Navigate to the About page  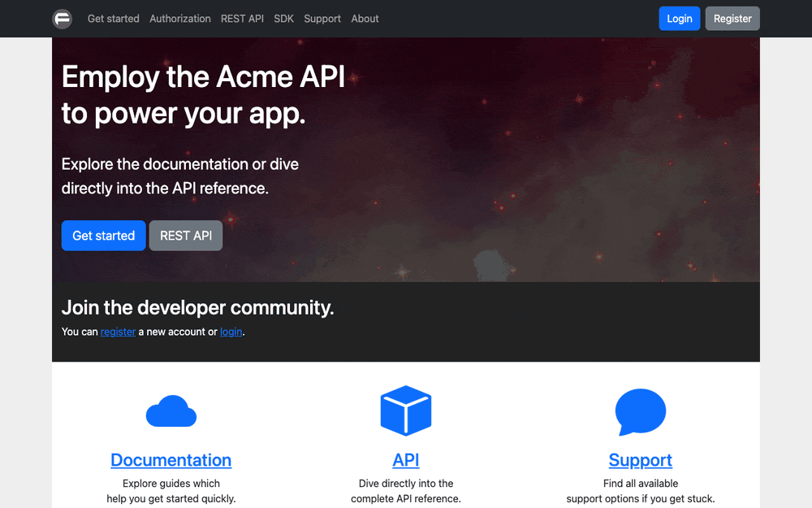point(365,19)
